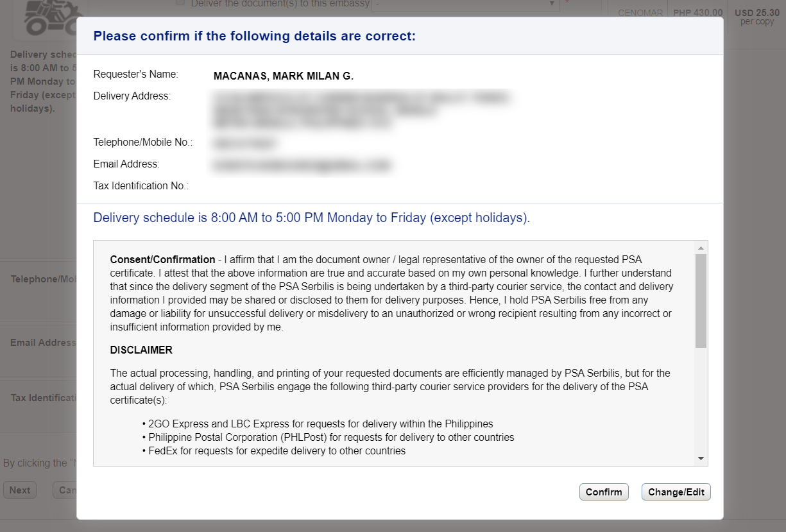Click the consent box scroll-down arrow

pyautogui.click(x=701, y=458)
